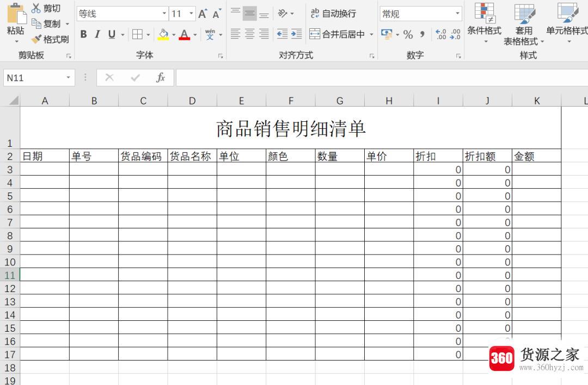Align text to vertical middle

tap(250, 14)
